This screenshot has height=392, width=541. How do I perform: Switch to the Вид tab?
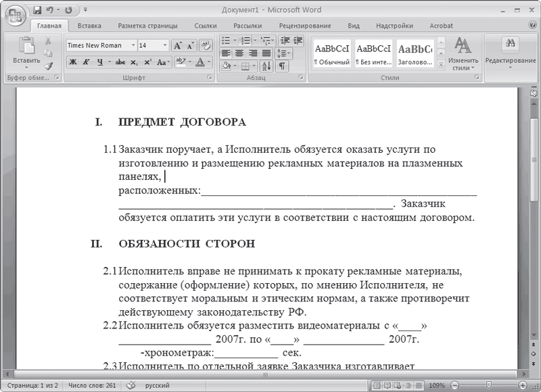click(353, 26)
